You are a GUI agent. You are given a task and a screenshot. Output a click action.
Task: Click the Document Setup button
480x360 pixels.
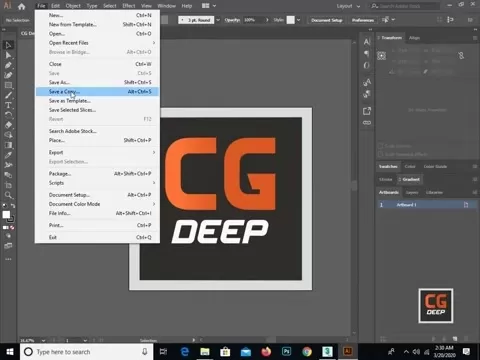(x=327, y=20)
